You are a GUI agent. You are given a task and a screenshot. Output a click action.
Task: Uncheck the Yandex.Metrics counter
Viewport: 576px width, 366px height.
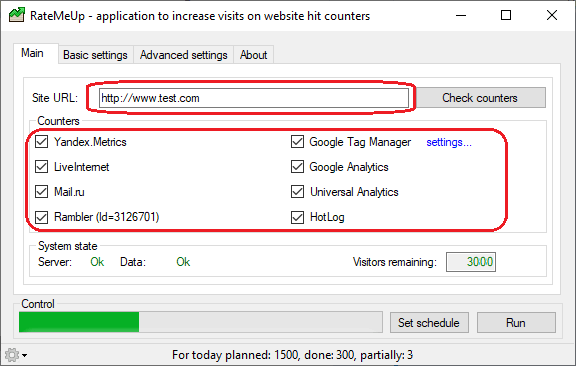point(42,142)
